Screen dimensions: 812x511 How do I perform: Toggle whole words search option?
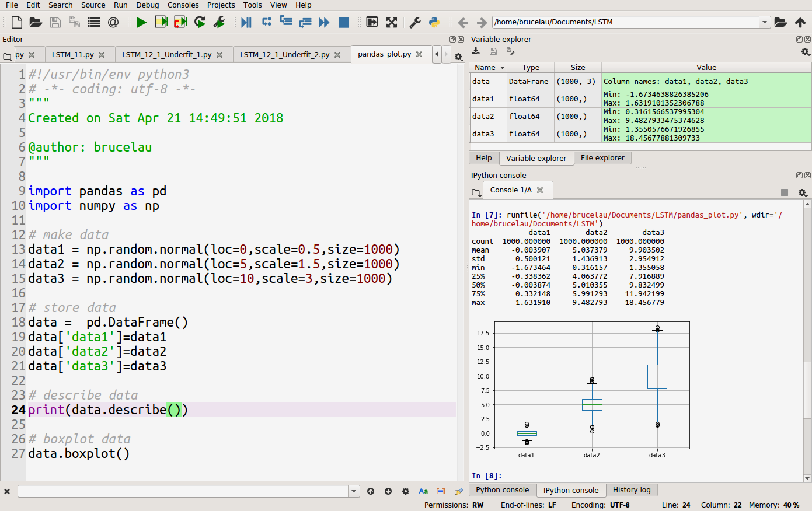(441, 491)
